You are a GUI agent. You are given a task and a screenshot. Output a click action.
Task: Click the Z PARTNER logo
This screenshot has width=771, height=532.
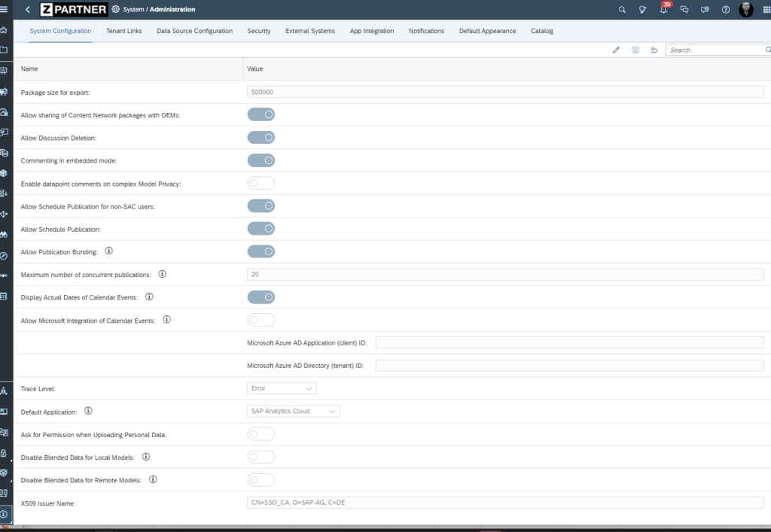pos(73,10)
